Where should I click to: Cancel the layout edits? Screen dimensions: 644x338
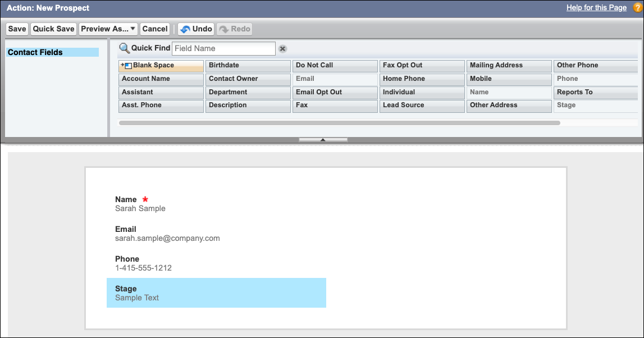tap(155, 29)
